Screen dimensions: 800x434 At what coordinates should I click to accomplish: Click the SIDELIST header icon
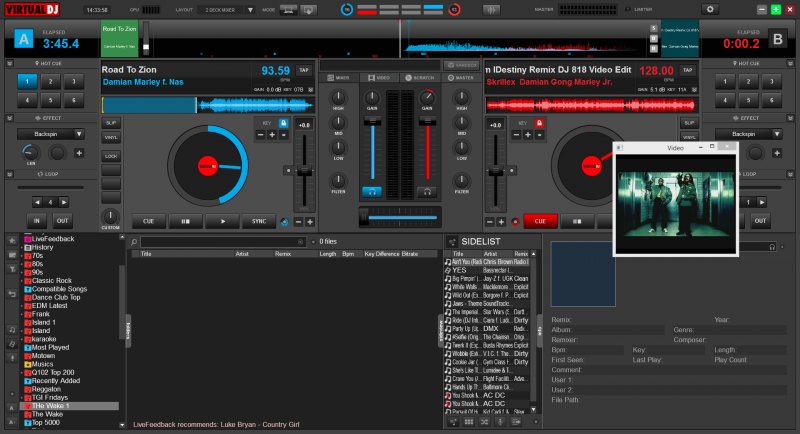point(452,242)
